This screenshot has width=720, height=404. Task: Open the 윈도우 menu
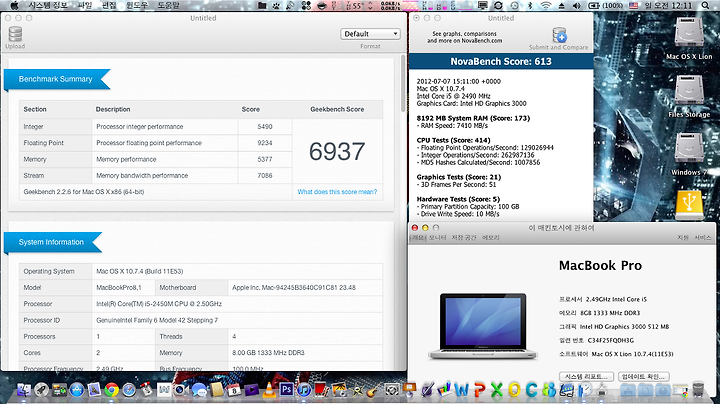[x=137, y=6]
